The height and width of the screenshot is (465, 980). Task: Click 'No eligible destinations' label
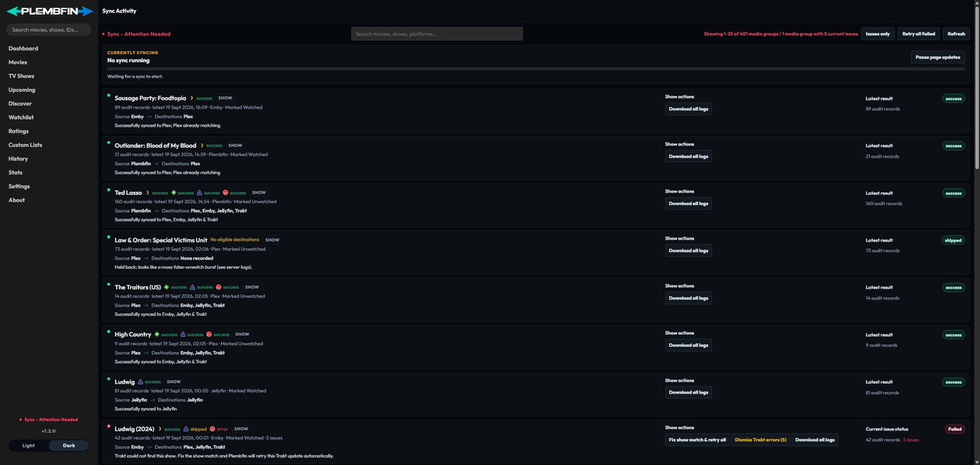tap(234, 240)
